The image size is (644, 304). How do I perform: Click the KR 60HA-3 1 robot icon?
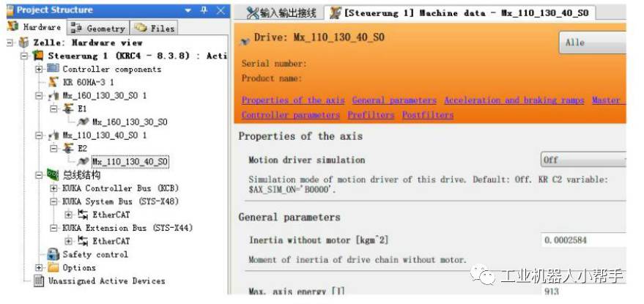point(52,82)
